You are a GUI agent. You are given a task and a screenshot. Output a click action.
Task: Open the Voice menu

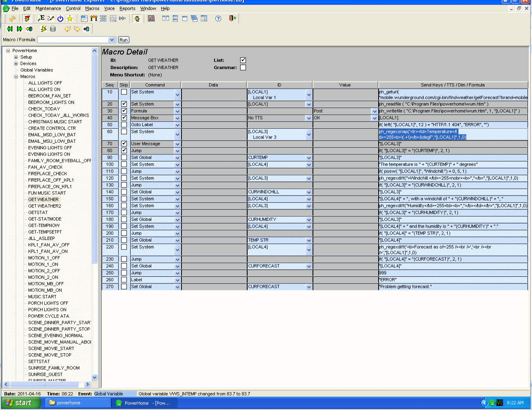pos(110,8)
